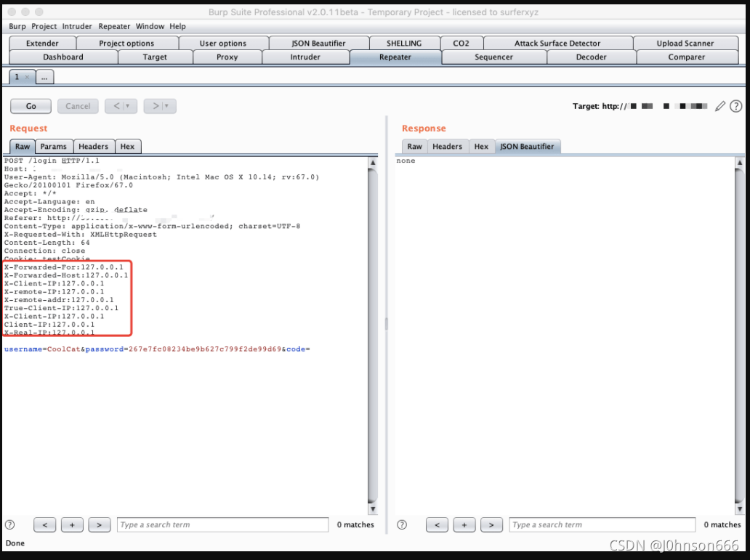Open the Burp menu
This screenshot has width=750, height=560.
(17, 26)
